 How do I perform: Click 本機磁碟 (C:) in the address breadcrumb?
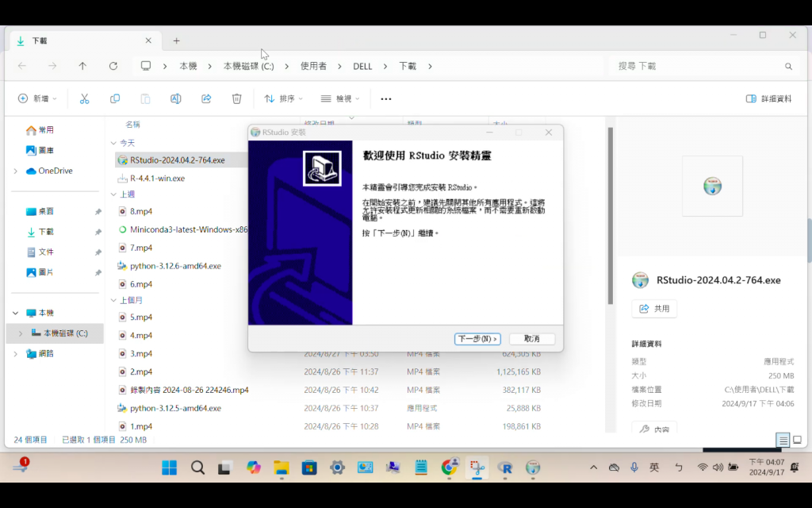248,66
